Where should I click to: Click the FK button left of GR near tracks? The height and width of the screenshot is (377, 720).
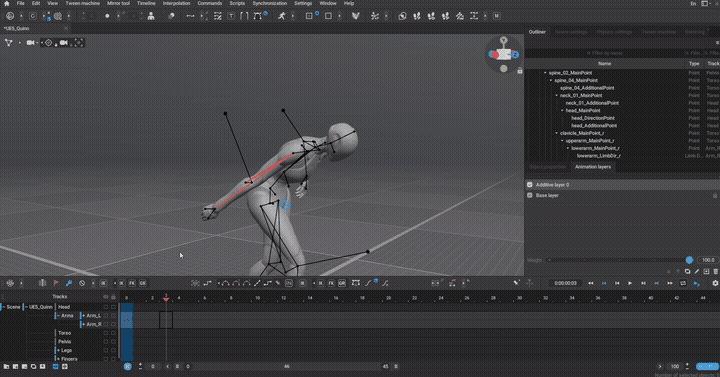132,283
